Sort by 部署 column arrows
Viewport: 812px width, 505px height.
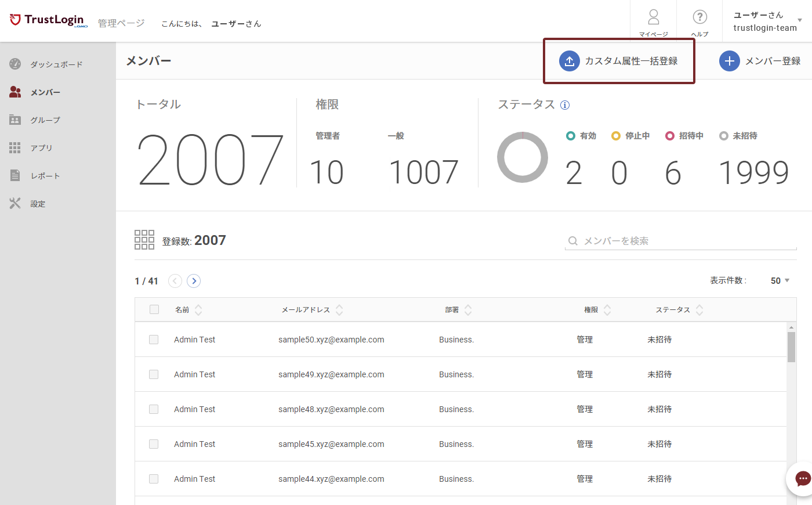468,310
